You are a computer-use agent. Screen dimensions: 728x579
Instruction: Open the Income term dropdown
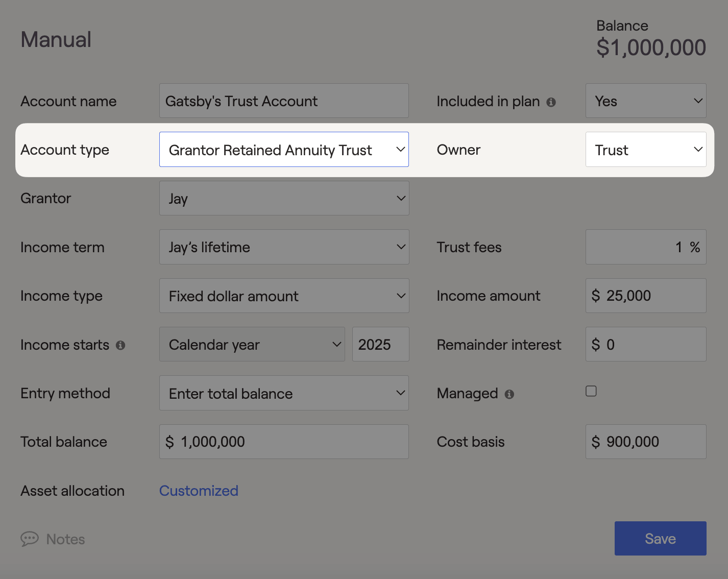tap(284, 247)
